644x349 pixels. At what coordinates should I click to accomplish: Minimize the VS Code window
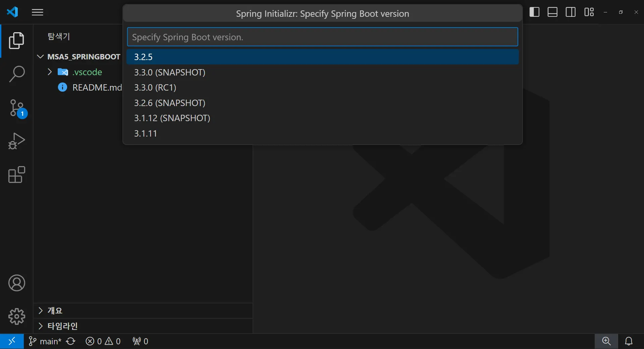(x=605, y=12)
